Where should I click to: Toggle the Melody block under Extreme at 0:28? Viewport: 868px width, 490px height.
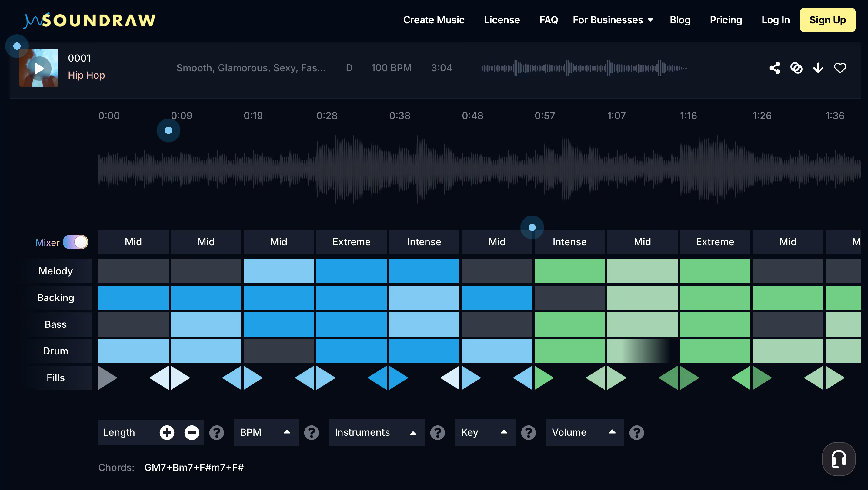pyautogui.click(x=352, y=271)
